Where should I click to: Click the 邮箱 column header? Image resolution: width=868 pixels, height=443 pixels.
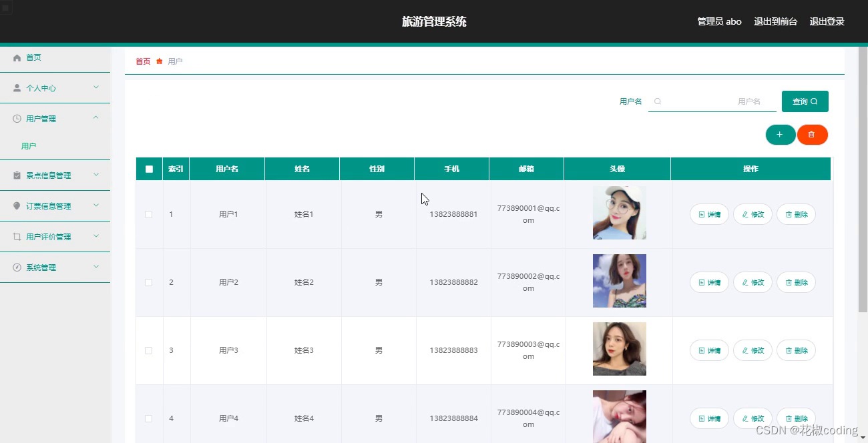click(527, 169)
